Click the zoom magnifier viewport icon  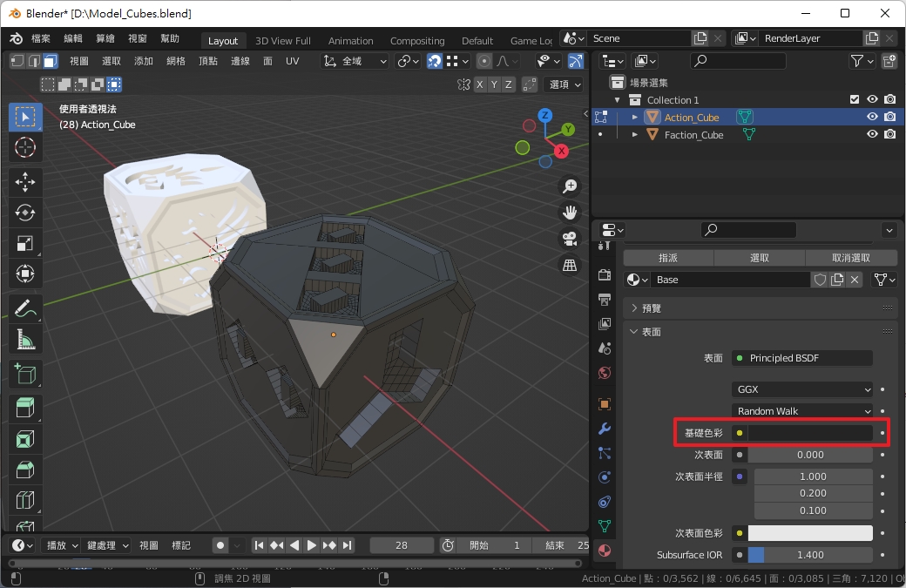(570, 186)
